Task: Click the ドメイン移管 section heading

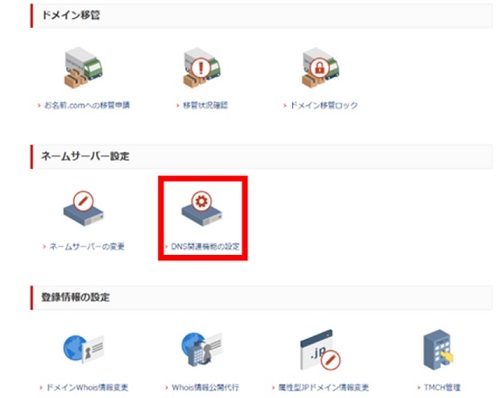Action: click(71, 15)
